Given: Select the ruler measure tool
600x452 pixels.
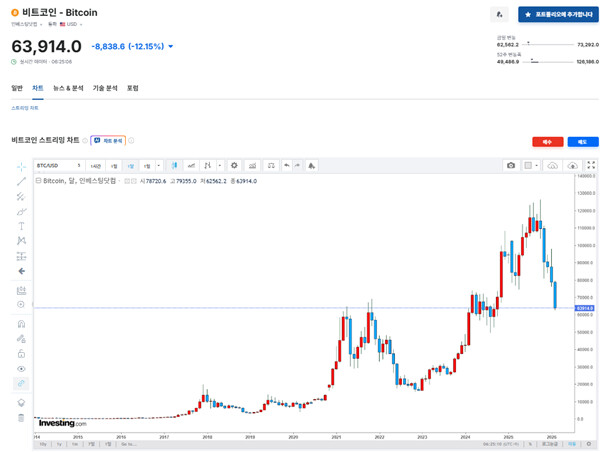Looking at the screenshot, I should point(21,290).
